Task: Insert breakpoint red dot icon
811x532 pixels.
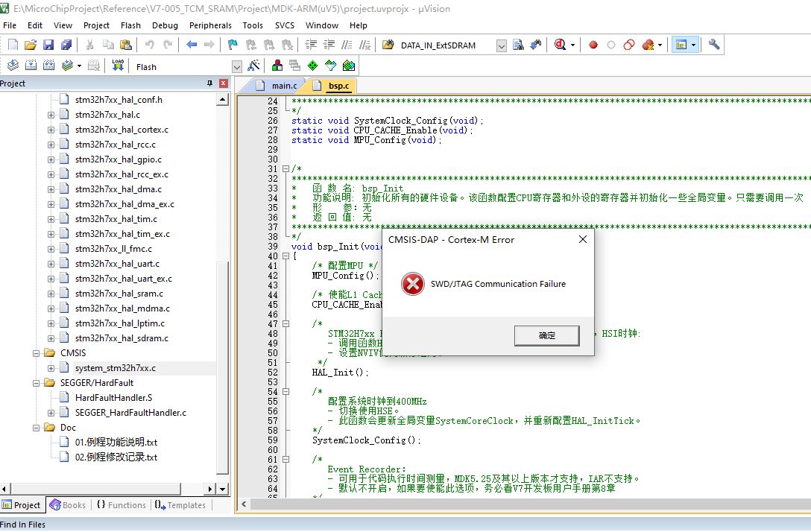Action: [593, 45]
